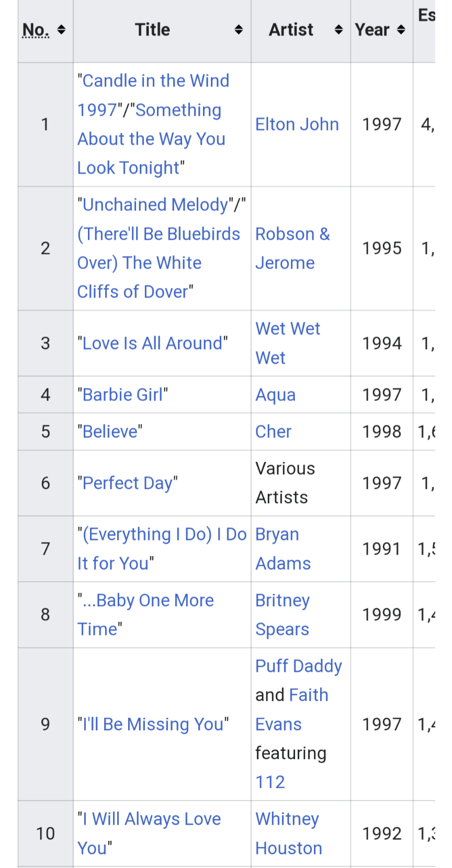Open "Love Is All Around" link

coord(152,343)
